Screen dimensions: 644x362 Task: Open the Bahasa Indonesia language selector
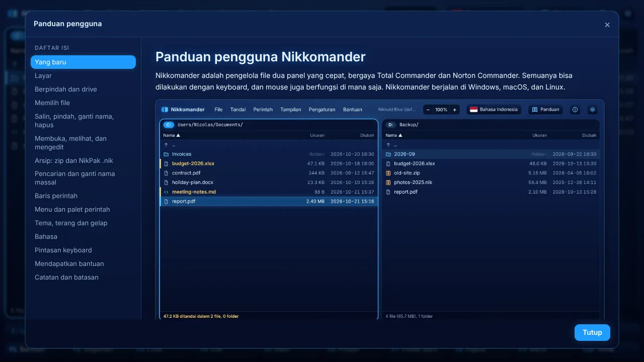point(494,110)
